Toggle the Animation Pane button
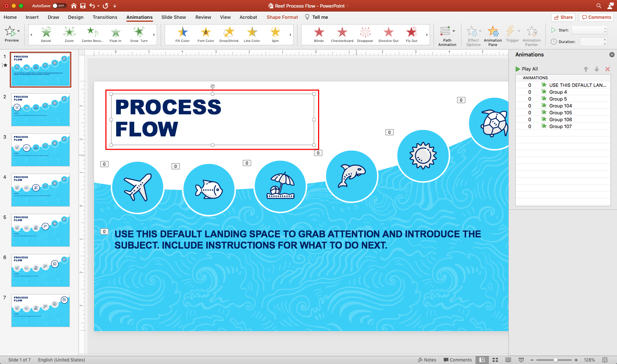The width and height of the screenshot is (617, 364). click(x=493, y=35)
